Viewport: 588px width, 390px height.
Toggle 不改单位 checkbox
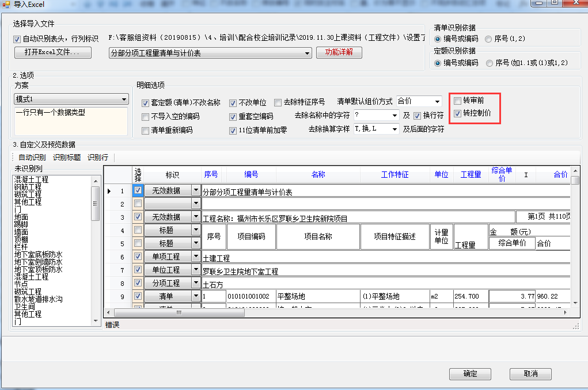233,103
